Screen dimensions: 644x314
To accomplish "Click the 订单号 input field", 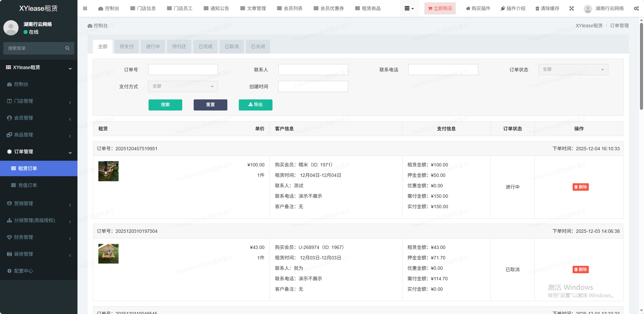I will [x=183, y=70].
